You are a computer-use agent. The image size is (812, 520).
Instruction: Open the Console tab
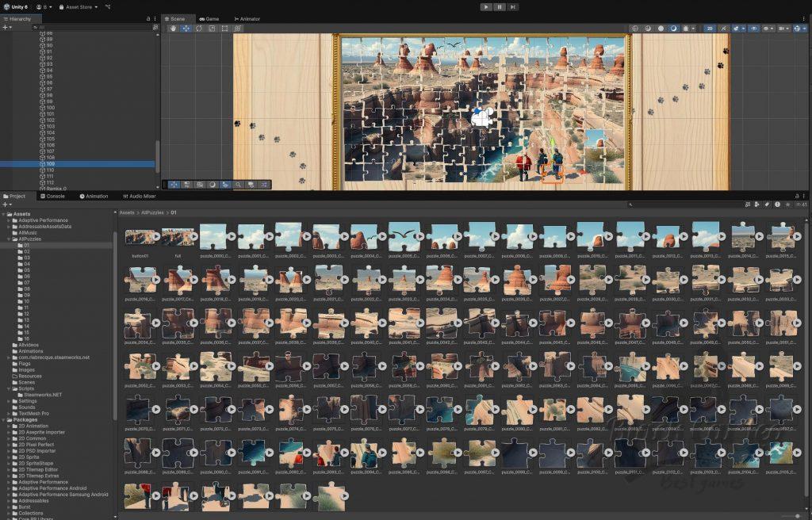click(52, 197)
